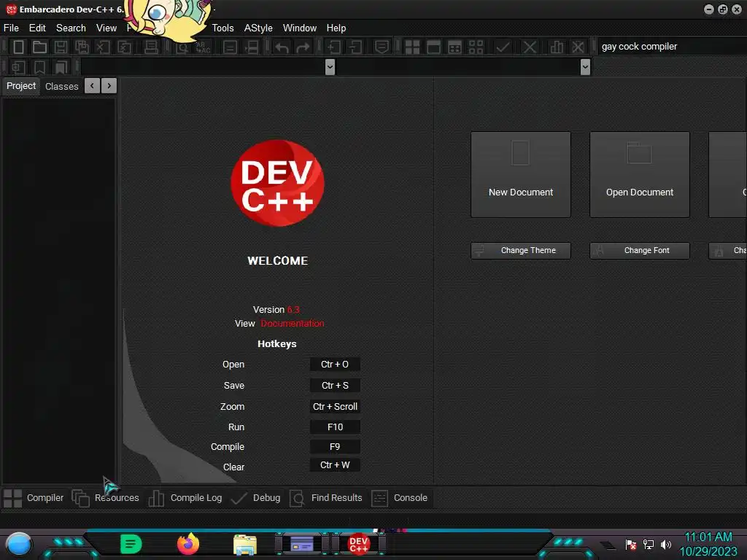The width and height of the screenshot is (747, 560).
Task: Click the Close All files toolbar icon
Action: pos(124,47)
